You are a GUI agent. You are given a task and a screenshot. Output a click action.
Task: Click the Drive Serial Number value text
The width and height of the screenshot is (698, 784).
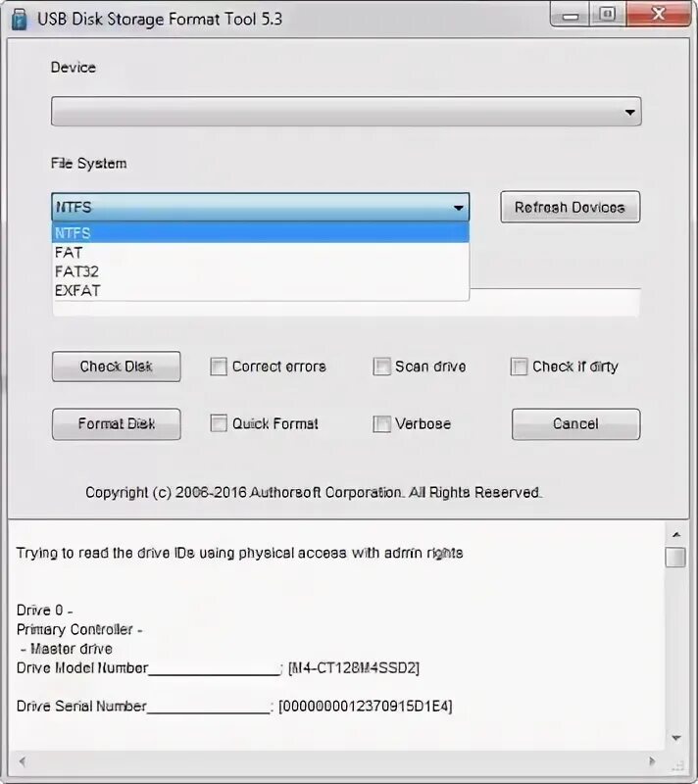click(x=366, y=706)
